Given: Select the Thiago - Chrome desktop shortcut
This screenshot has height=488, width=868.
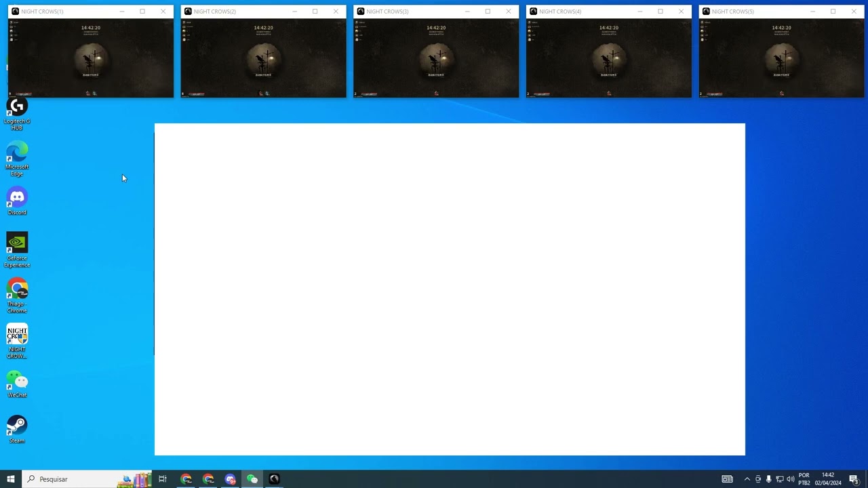Looking at the screenshot, I should [17, 296].
